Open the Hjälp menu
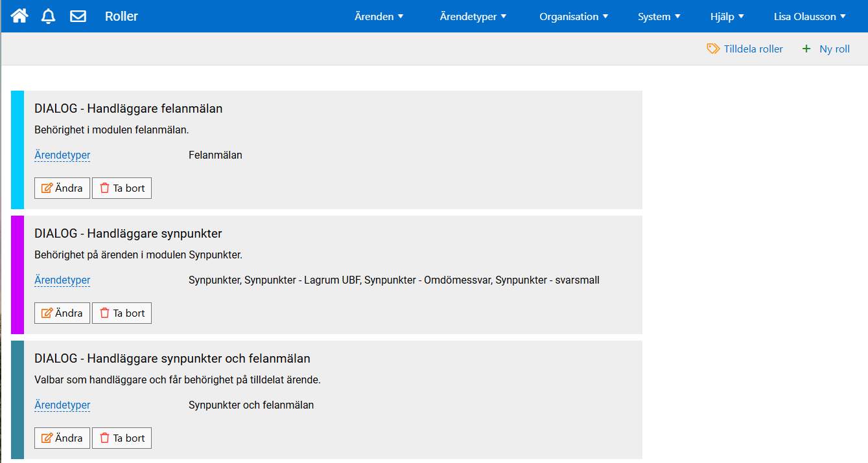 727,17
